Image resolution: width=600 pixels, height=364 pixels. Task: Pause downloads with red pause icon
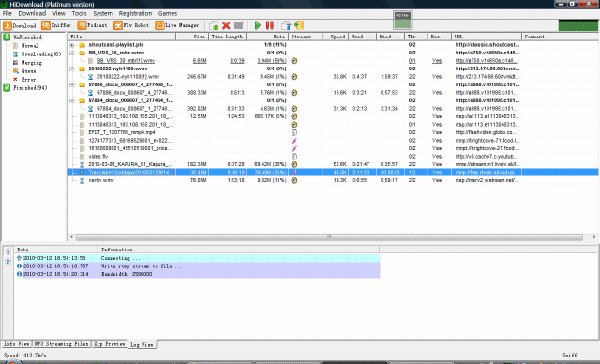point(270,26)
